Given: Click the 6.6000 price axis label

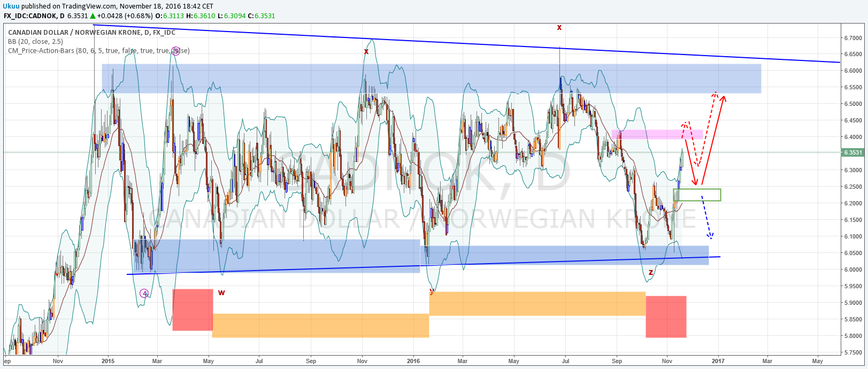Looking at the screenshot, I should click(x=853, y=71).
